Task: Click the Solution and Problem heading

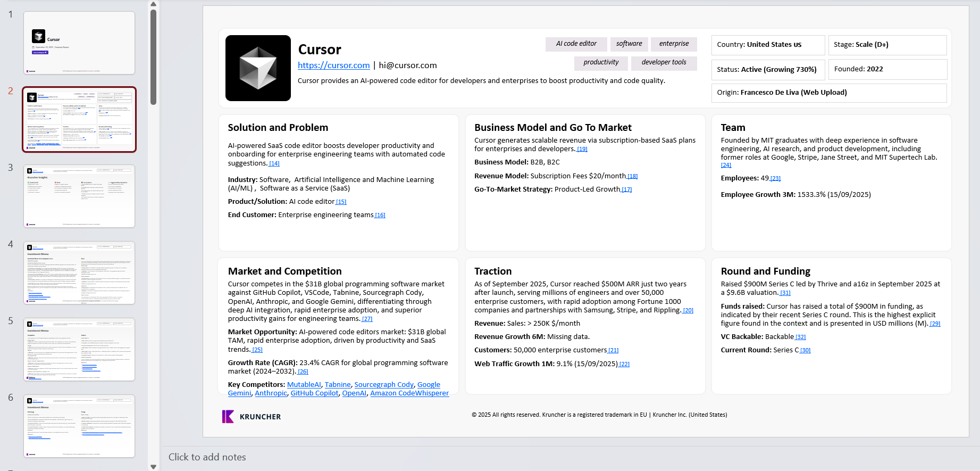Action: click(278, 128)
